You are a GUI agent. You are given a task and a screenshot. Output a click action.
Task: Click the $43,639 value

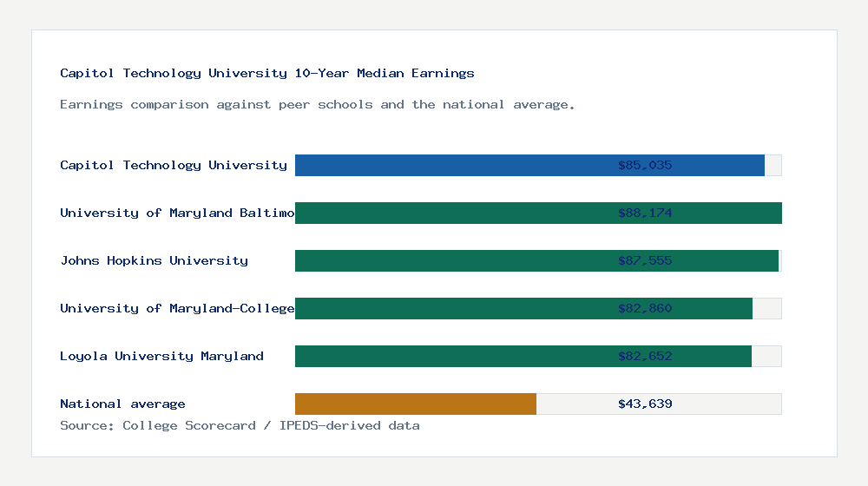pyautogui.click(x=645, y=404)
